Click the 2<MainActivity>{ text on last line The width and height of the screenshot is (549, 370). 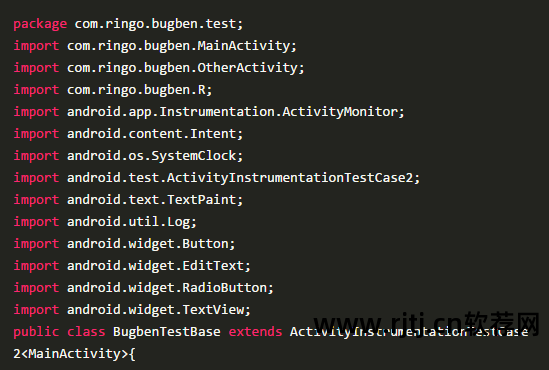(74, 354)
